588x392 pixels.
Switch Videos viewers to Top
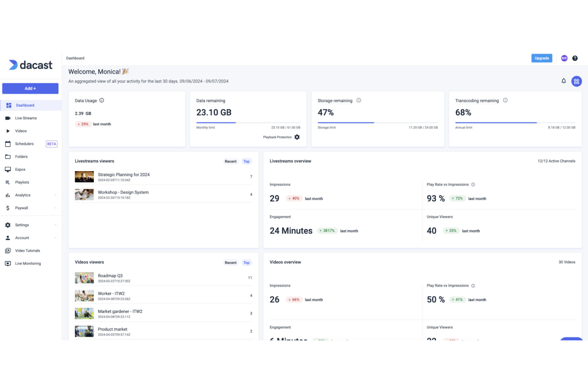(x=246, y=263)
